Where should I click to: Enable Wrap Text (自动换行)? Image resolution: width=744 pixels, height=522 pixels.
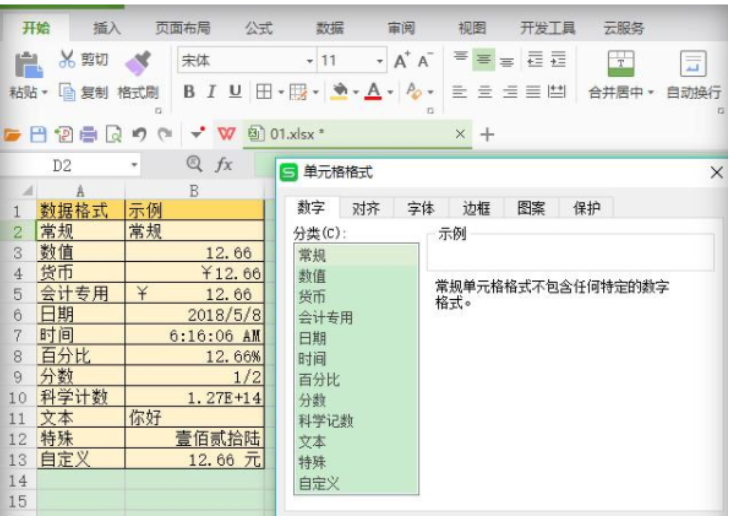(x=693, y=63)
